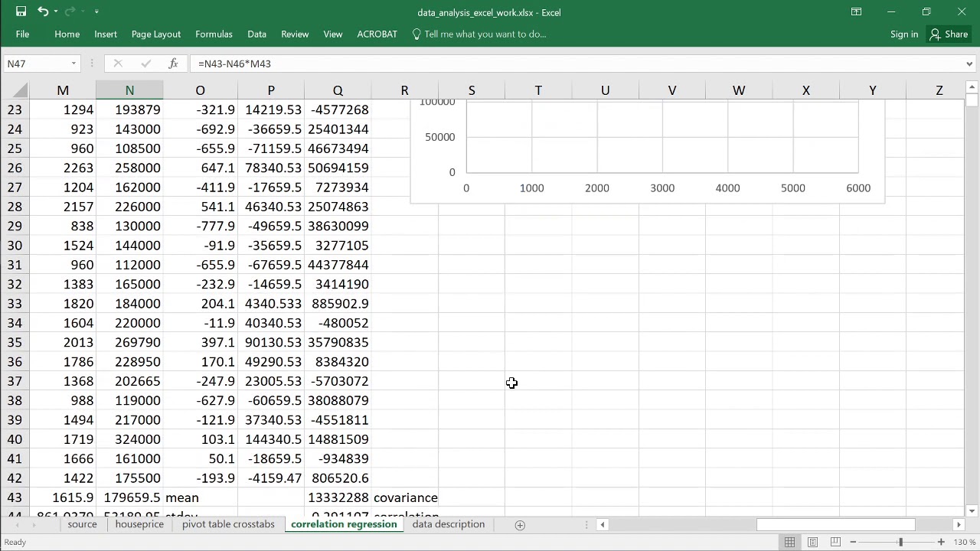Viewport: 980px width, 551px height.
Task: Click the Cancel X icon in formula bar
Action: click(x=118, y=64)
